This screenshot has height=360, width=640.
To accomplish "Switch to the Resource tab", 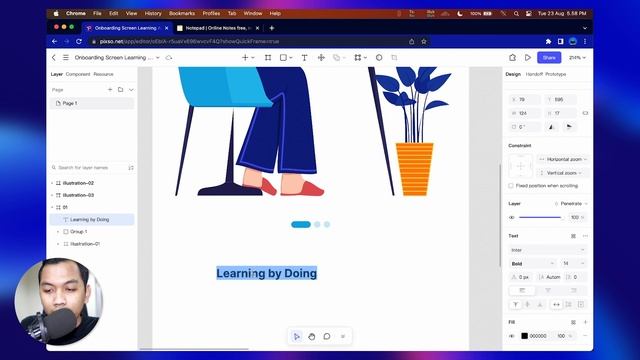I will point(103,74).
